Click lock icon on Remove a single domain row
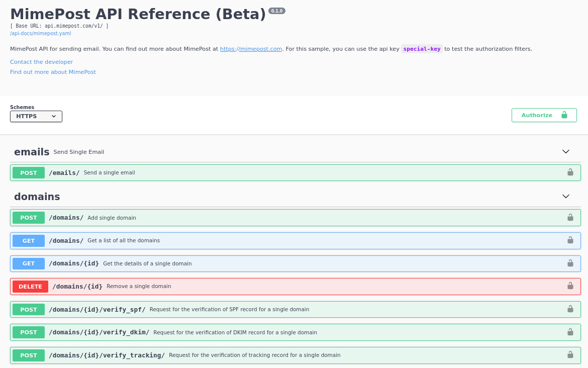 (570, 286)
